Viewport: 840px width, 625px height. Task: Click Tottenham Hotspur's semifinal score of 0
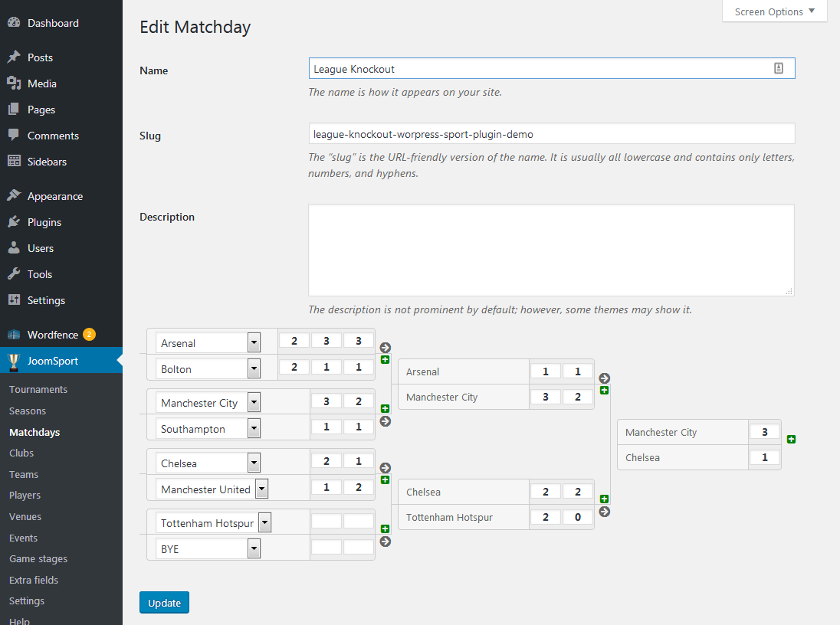click(x=578, y=517)
